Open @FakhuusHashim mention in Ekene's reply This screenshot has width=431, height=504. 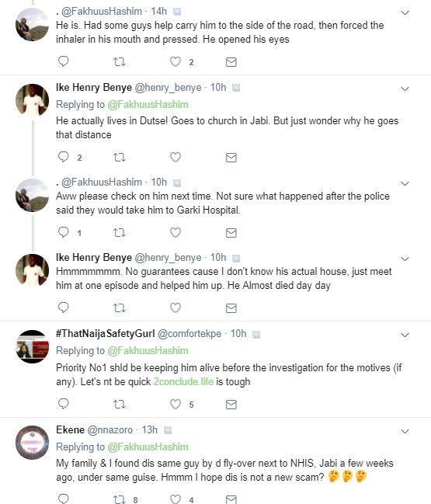[x=148, y=447]
